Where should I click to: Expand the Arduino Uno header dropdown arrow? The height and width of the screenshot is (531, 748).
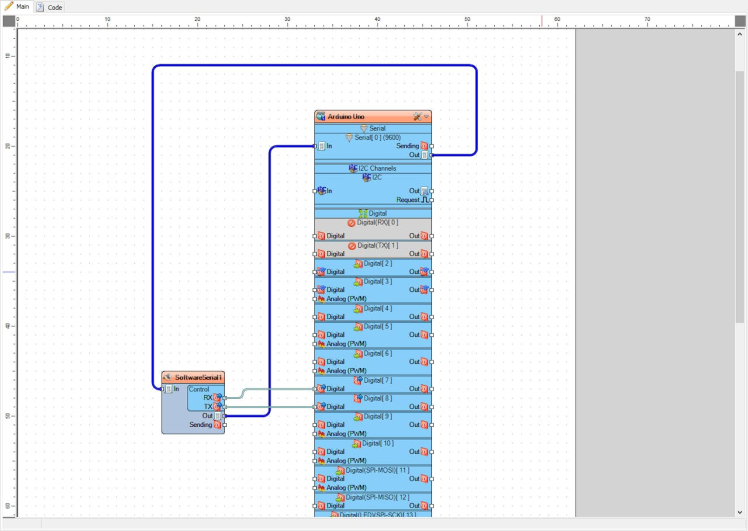pos(426,117)
